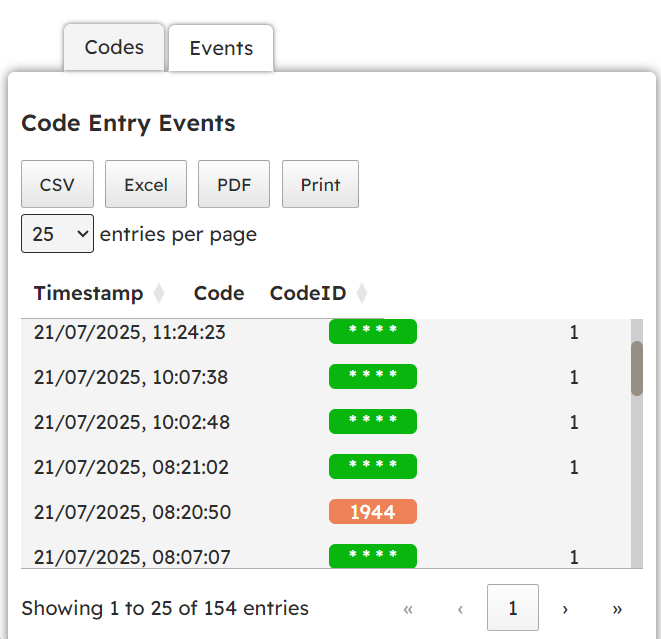
Task: Switch to the Codes tab
Action: 114,48
